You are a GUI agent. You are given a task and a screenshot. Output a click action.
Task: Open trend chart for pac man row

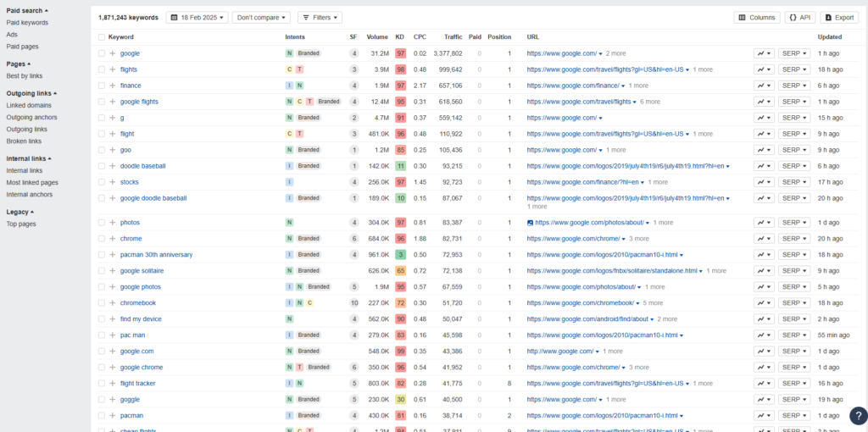pos(764,335)
